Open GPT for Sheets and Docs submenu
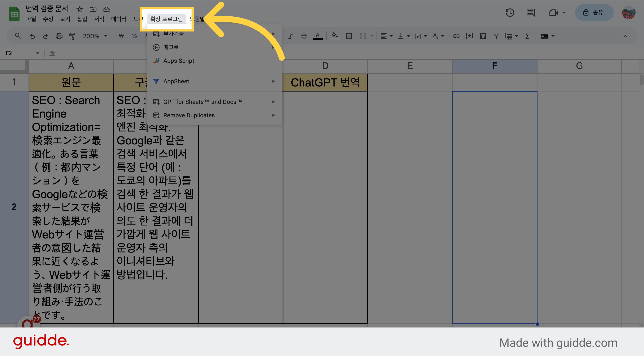The image size is (644, 356). coord(214,102)
